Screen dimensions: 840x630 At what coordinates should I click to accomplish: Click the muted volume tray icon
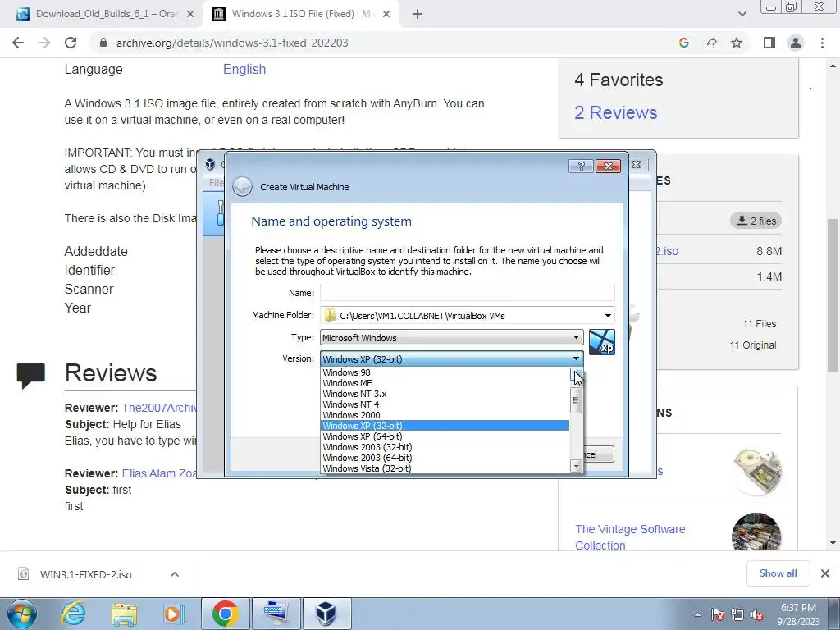pyautogui.click(x=757, y=614)
